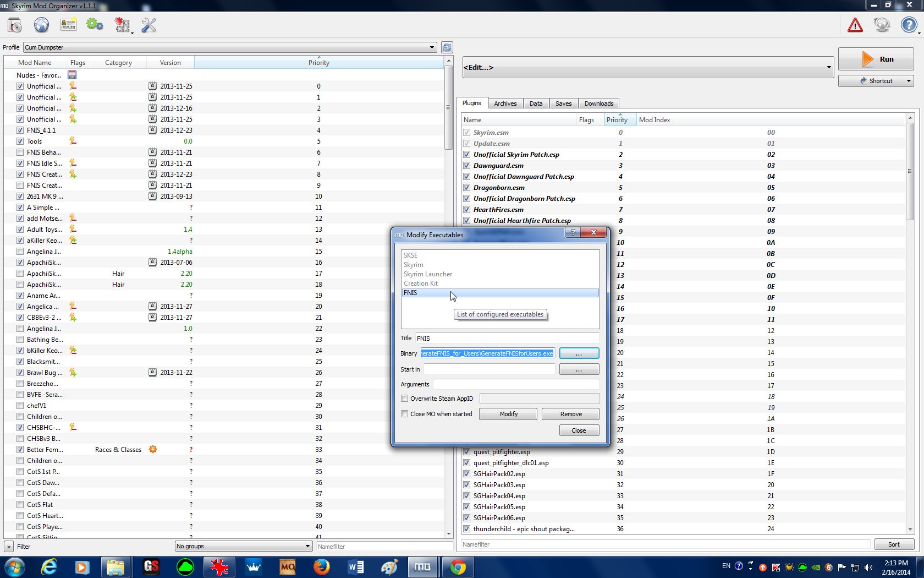Click the update globe icon at top right
Viewport: 924px width, 578px height.
[882, 25]
